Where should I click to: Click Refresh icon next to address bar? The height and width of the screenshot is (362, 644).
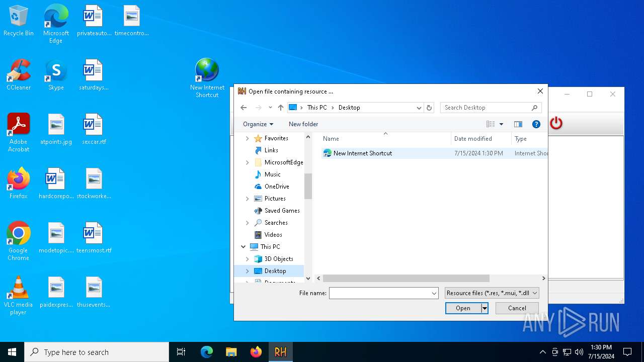(x=429, y=108)
